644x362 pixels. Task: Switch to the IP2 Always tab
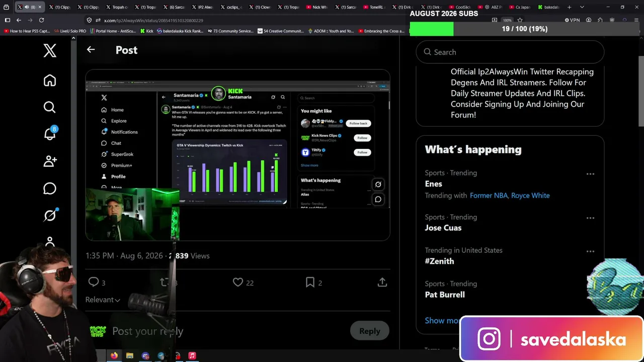pos(202,7)
